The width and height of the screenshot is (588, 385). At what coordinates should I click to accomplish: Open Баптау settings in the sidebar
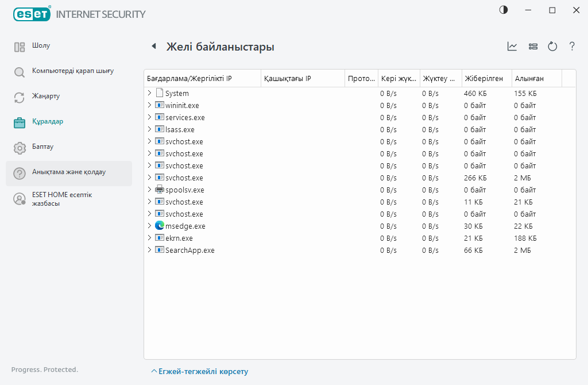pyautogui.click(x=43, y=147)
